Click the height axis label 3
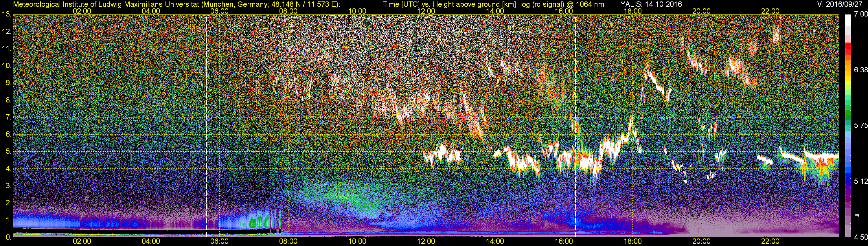 (8, 186)
